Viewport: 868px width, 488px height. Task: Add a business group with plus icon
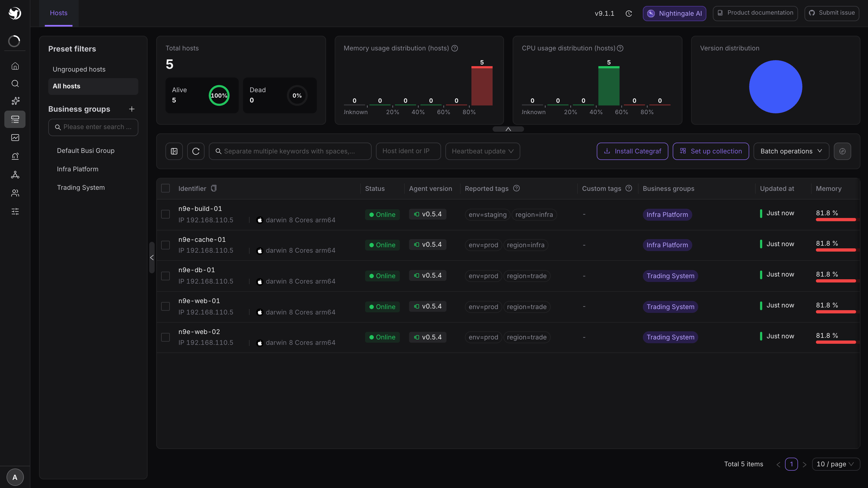click(132, 109)
